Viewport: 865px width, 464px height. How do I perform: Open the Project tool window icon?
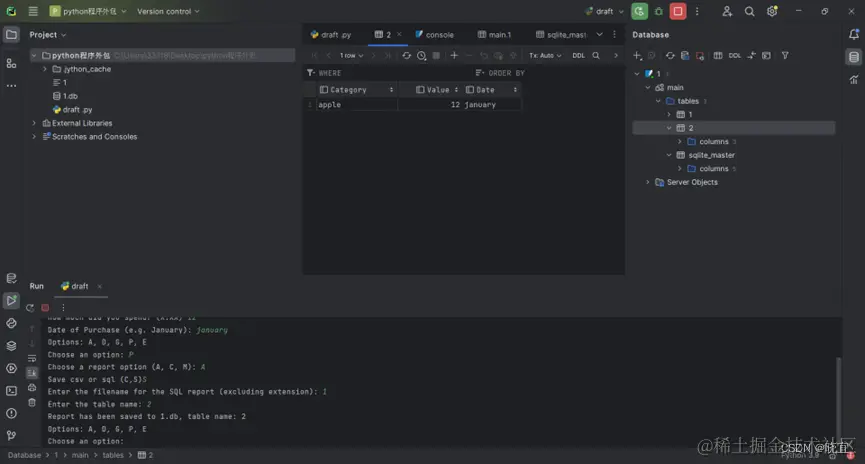[11, 34]
